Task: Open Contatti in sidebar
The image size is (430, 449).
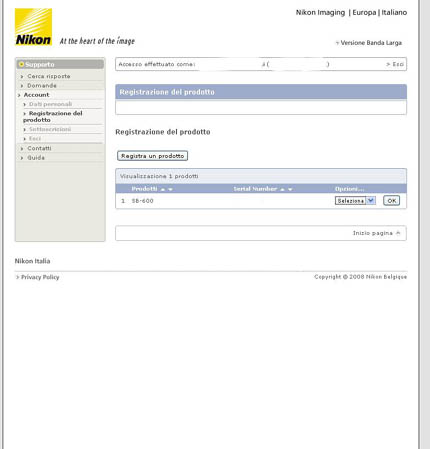Action: 39,148
